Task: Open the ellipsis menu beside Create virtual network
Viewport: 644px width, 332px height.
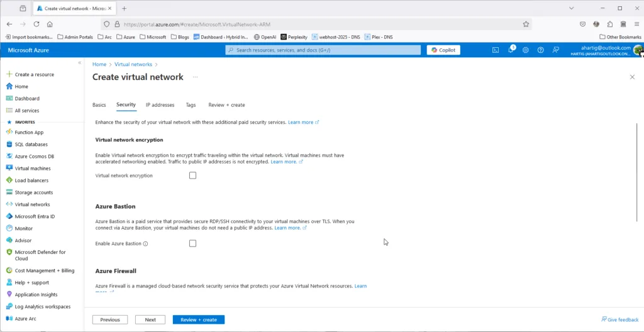Action: click(x=196, y=77)
